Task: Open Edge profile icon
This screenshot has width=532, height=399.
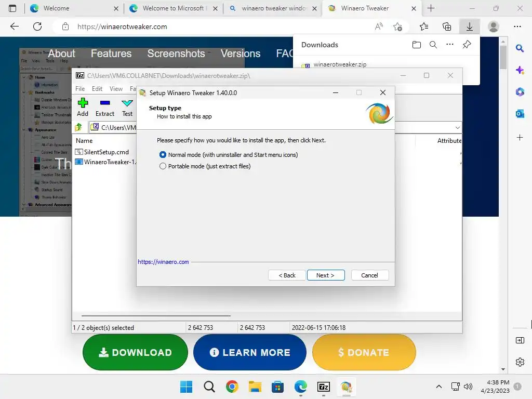Action: (494, 26)
